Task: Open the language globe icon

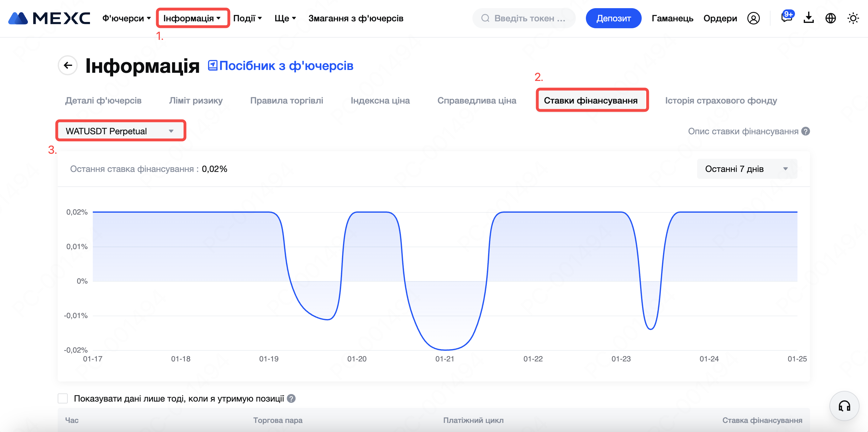Action: [x=830, y=18]
